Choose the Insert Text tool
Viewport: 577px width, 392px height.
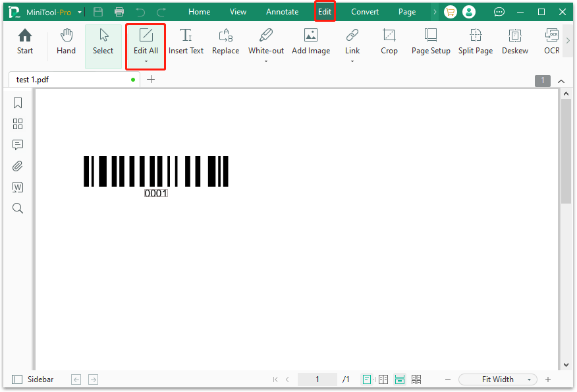tap(186, 42)
